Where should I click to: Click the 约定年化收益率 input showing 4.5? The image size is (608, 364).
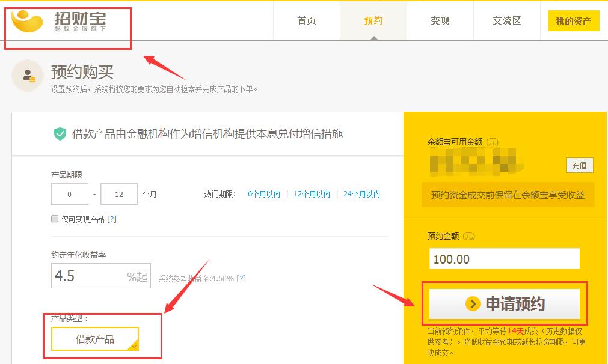coord(100,276)
